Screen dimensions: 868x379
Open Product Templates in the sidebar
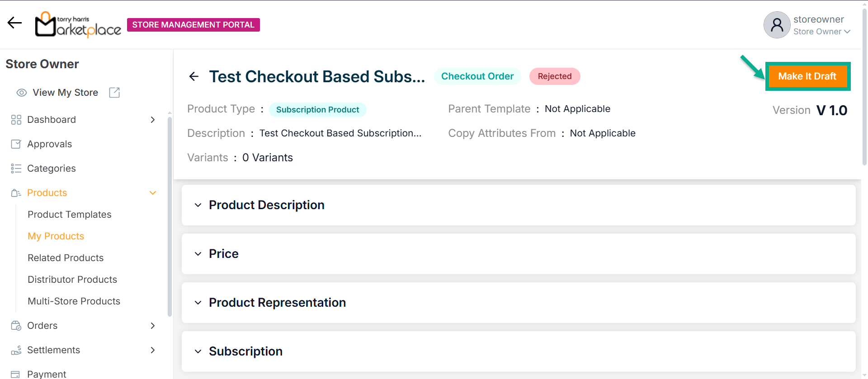[70, 215]
